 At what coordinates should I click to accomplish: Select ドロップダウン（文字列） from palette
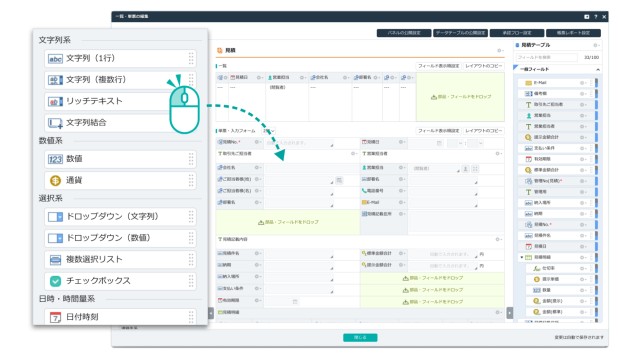120,217
